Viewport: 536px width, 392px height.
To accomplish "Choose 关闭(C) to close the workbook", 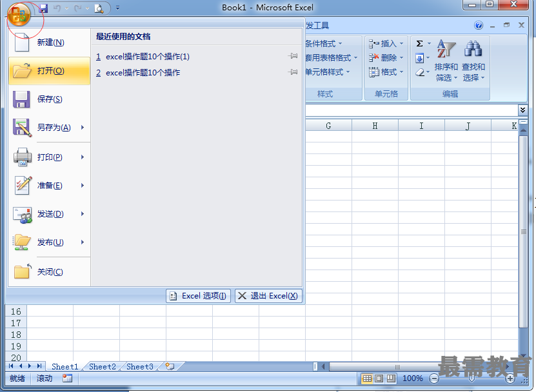I will click(x=49, y=272).
